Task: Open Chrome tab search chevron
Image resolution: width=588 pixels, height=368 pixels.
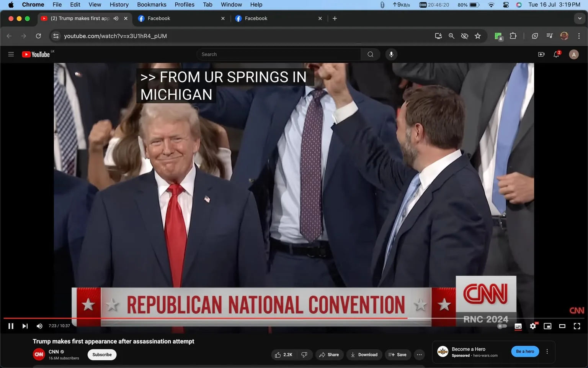Action: pyautogui.click(x=580, y=18)
